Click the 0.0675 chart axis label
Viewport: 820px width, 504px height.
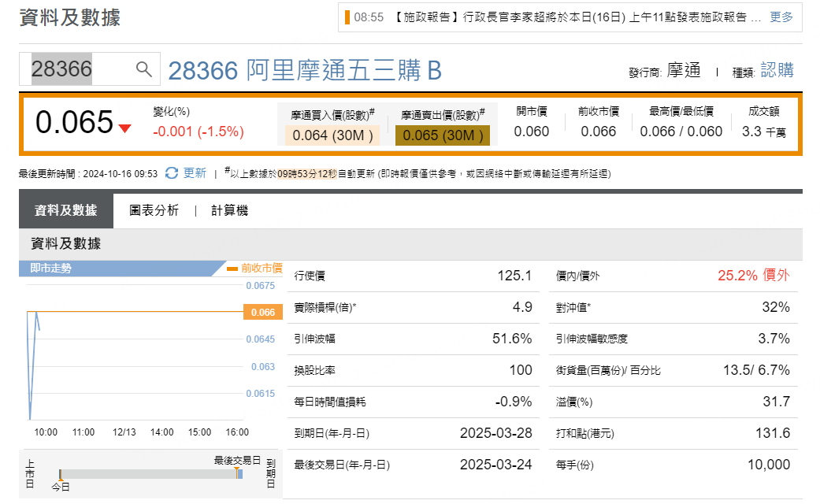tap(261, 285)
